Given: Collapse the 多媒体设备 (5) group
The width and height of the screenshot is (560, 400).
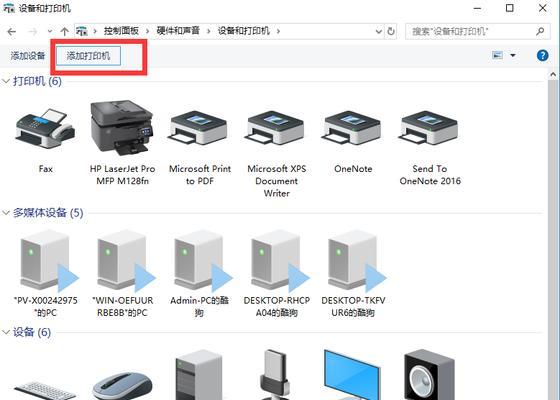Looking at the screenshot, I should point(6,213).
